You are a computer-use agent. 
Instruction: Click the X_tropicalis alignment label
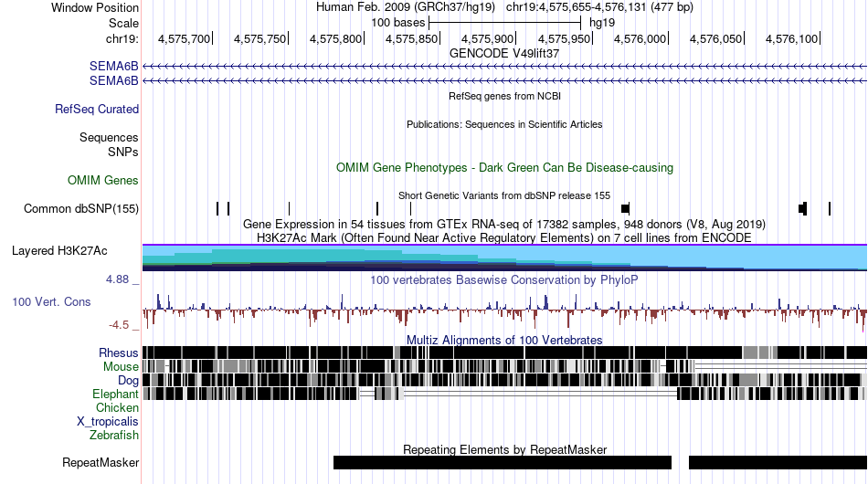(x=107, y=422)
